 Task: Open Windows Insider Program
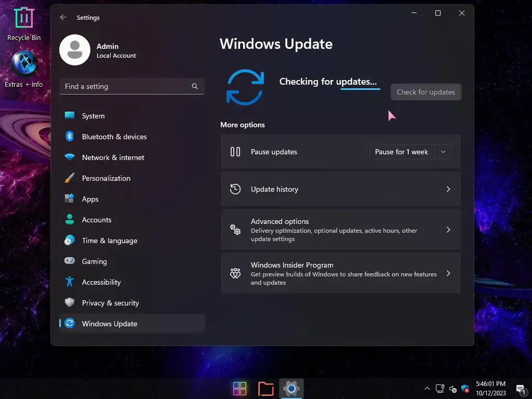point(341,273)
